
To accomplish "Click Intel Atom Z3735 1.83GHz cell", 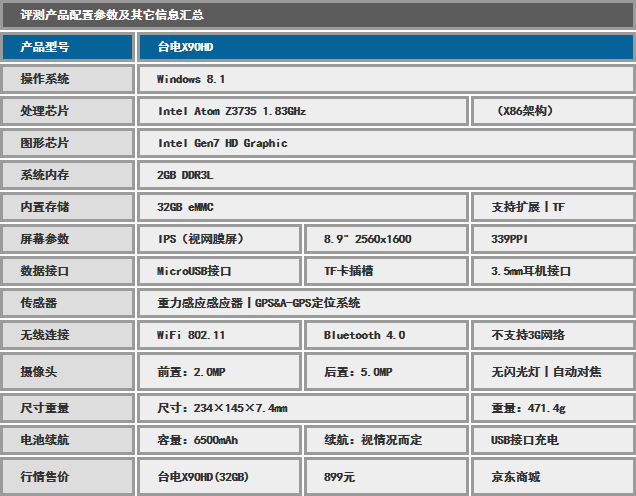I will (x=303, y=111).
